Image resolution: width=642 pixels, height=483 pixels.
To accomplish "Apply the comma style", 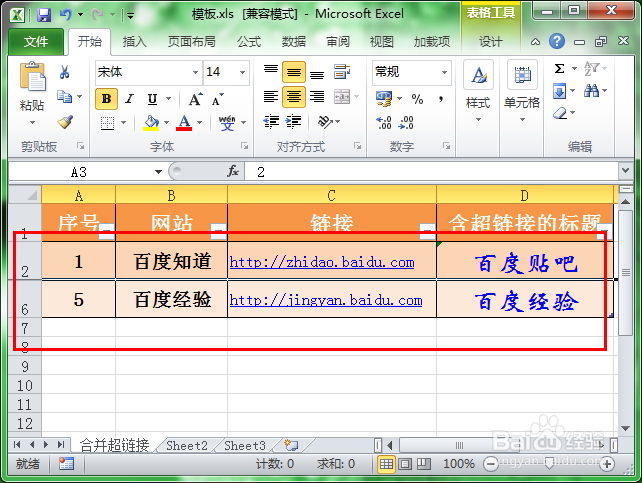I will pyautogui.click(x=441, y=99).
